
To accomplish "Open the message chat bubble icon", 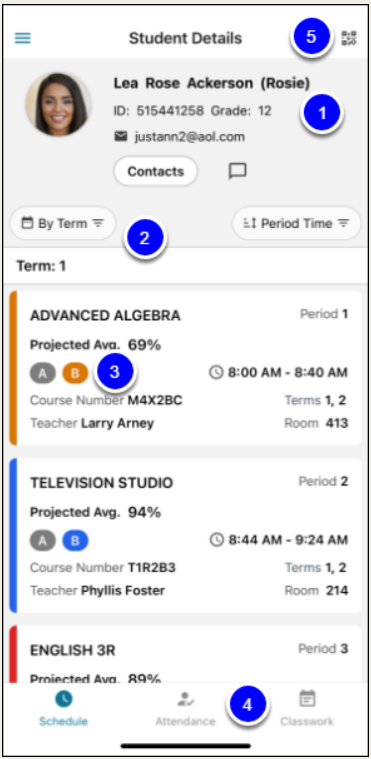I will [237, 171].
